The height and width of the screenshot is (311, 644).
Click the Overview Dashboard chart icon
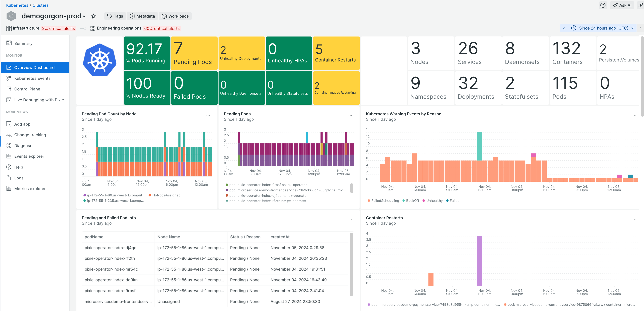click(x=9, y=67)
